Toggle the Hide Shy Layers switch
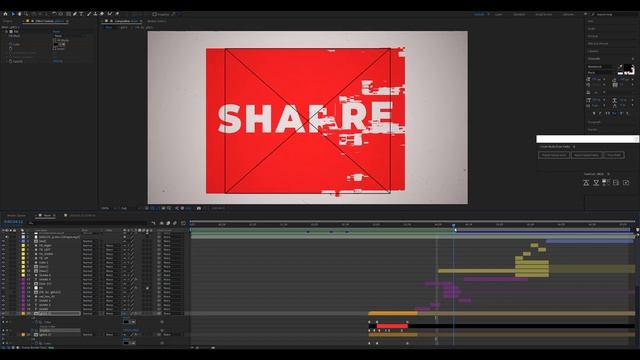The image size is (640, 360). (162, 223)
